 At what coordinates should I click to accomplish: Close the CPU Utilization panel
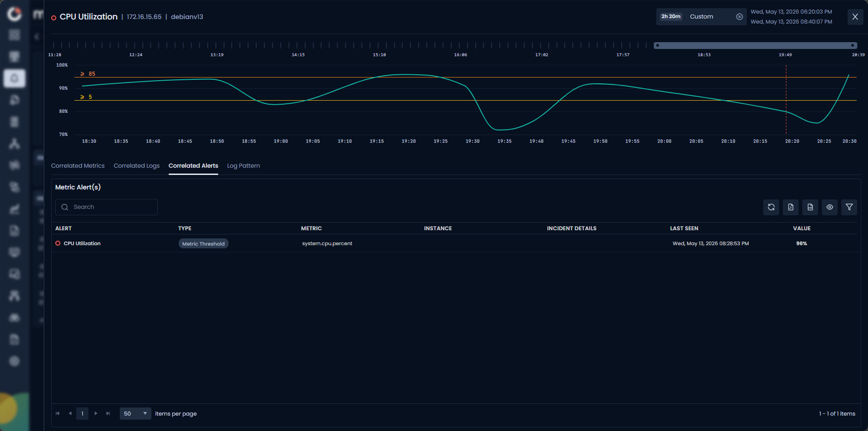pyautogui.click(x=855, y=17)
